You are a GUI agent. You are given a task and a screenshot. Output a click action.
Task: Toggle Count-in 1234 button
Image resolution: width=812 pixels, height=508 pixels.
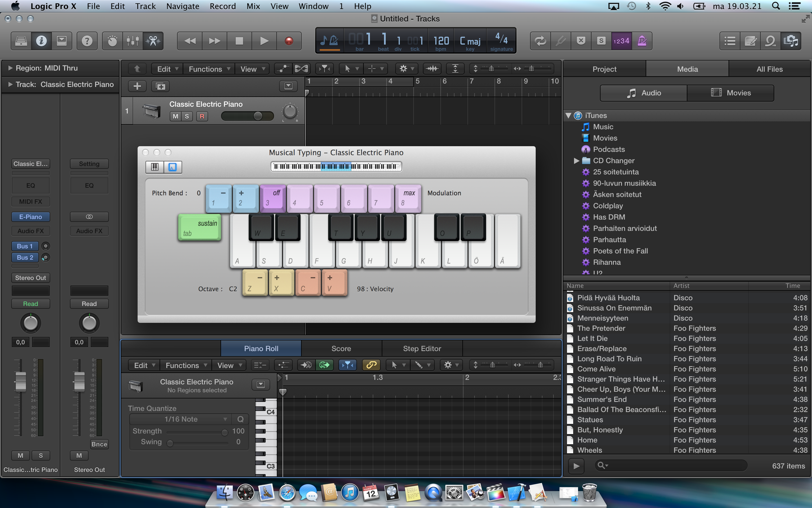click(x=621, y=41)
